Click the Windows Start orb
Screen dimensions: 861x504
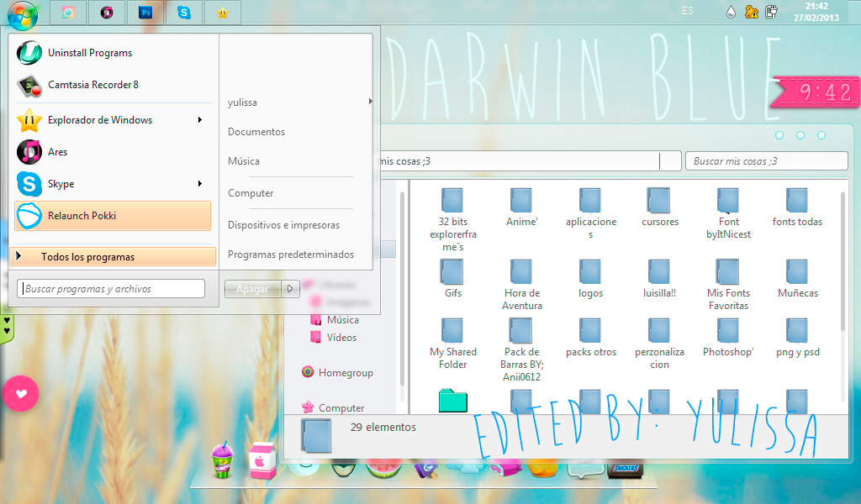(x=23, y=13)
